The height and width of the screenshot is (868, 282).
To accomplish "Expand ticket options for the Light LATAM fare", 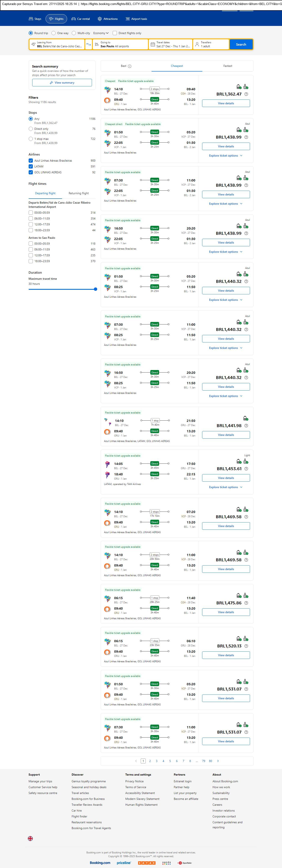I will [225, 487].
